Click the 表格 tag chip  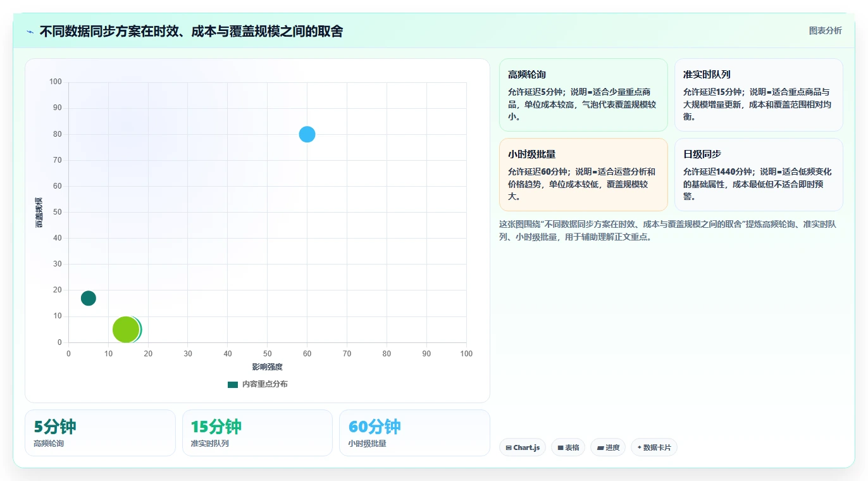(x=568, y=447)
